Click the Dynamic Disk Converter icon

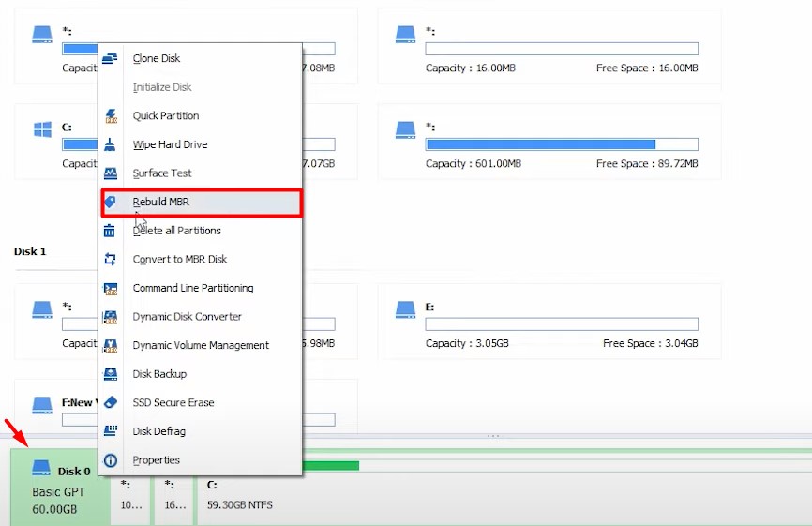click(111, 317)
